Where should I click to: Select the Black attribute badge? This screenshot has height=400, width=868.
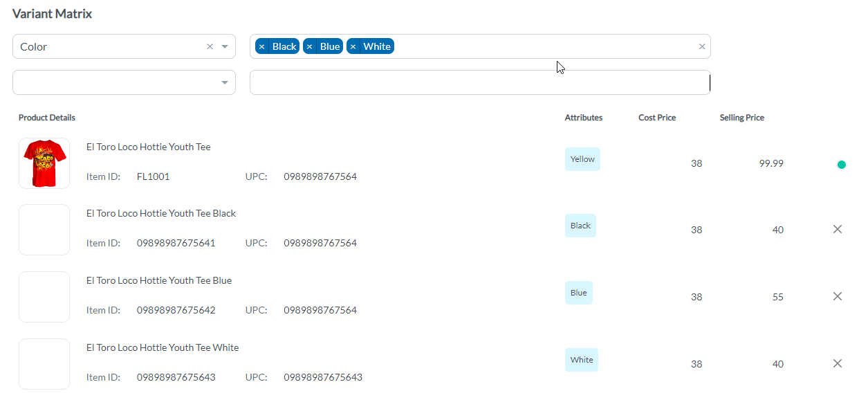point(580,225)
